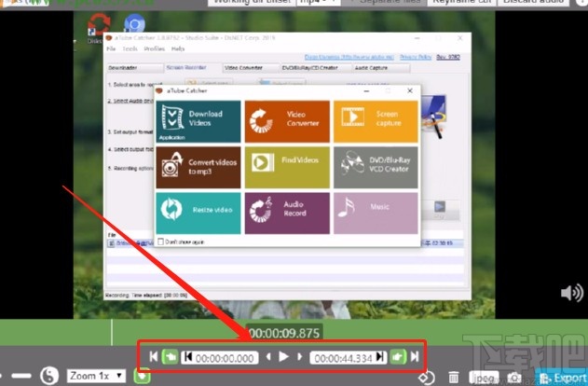Viewport: 588px width, 386px height.
Task: Jump to the end of the video
Action: point(415,356)
